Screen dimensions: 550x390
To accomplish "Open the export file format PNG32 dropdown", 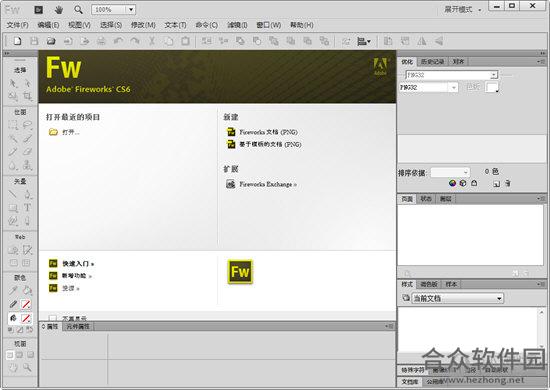I will (x=428, y=87).
